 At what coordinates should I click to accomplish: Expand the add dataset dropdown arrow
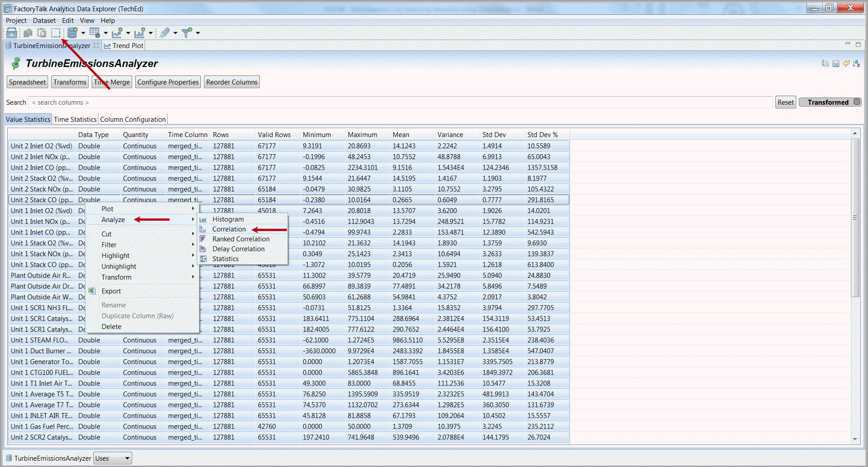[83, 33]
